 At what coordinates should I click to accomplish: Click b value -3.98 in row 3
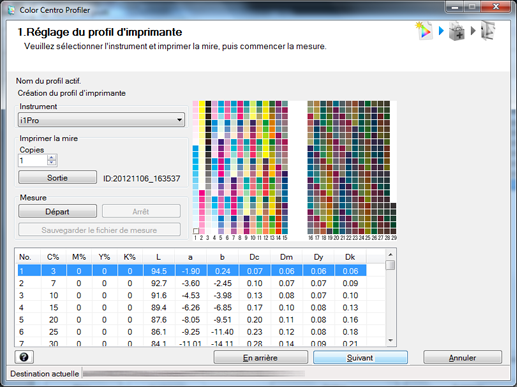223,295
